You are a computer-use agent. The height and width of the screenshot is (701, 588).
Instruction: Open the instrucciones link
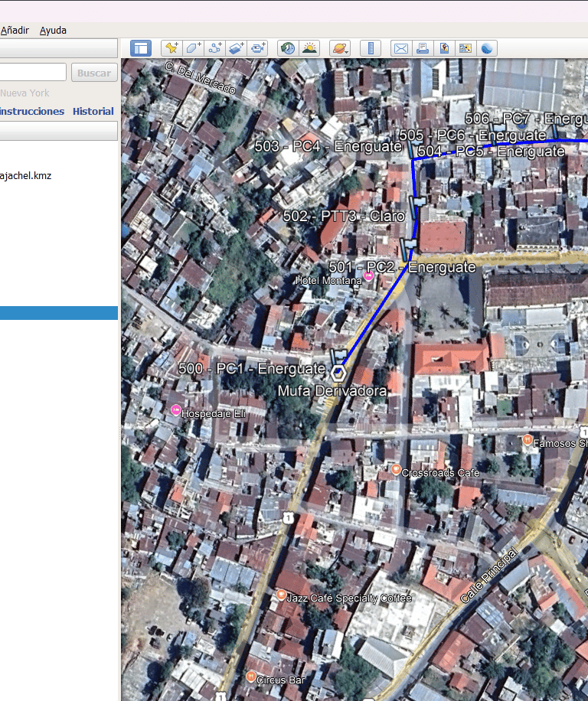pyautogui.click(x=32, y=111)
